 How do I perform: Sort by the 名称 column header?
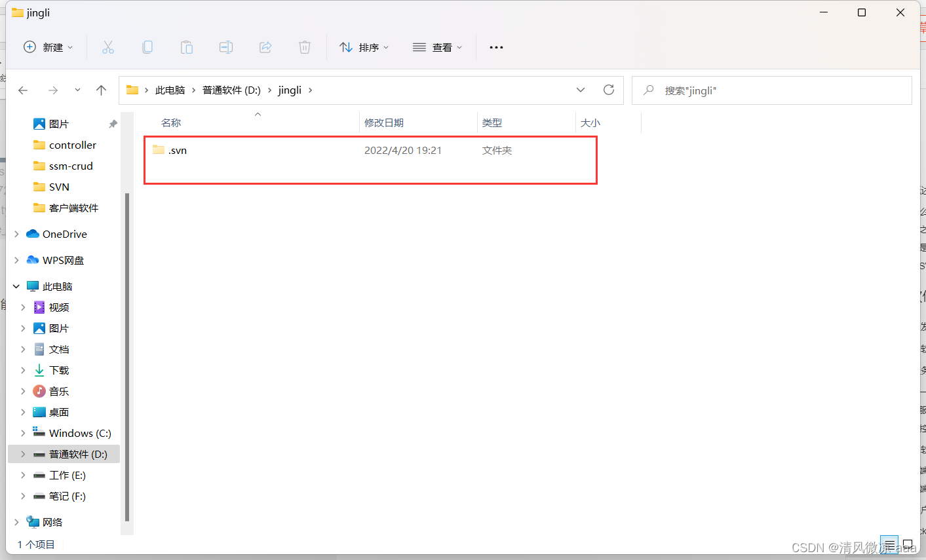171,122
